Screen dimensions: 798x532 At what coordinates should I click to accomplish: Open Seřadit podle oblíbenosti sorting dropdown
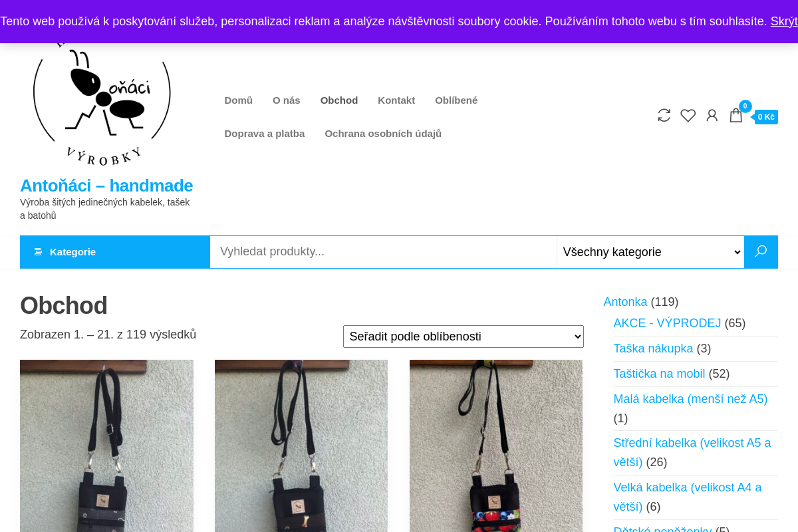point(464,336)
